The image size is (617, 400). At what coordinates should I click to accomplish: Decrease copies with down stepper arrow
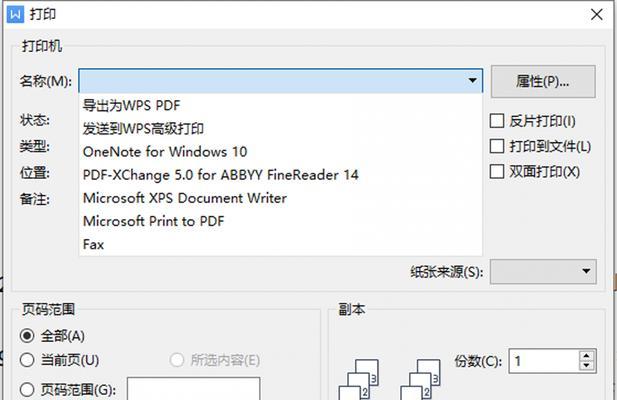tap(586, 366)
